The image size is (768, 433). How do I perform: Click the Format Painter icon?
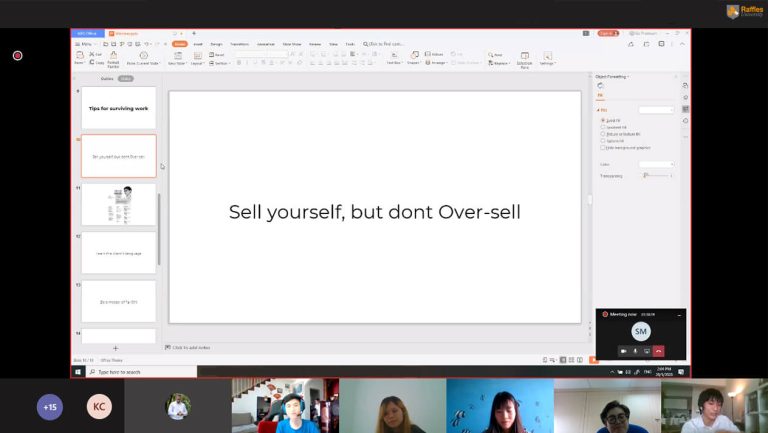(x=113, y=57)
